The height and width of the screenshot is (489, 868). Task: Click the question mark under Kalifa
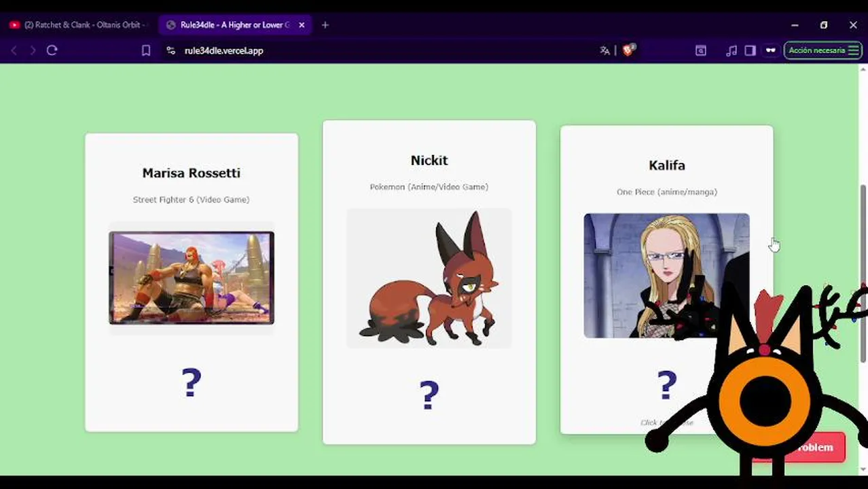point(667,385)
